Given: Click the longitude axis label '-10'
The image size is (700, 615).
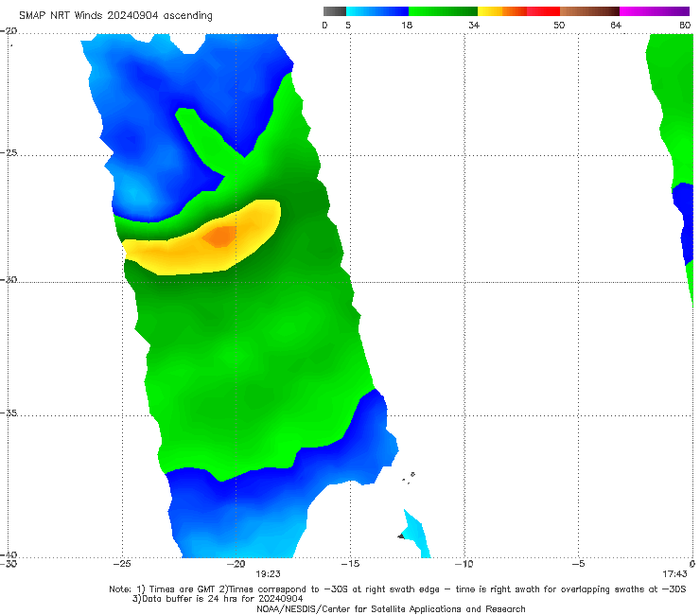Looking at the screenshot, I should point(464,564).
